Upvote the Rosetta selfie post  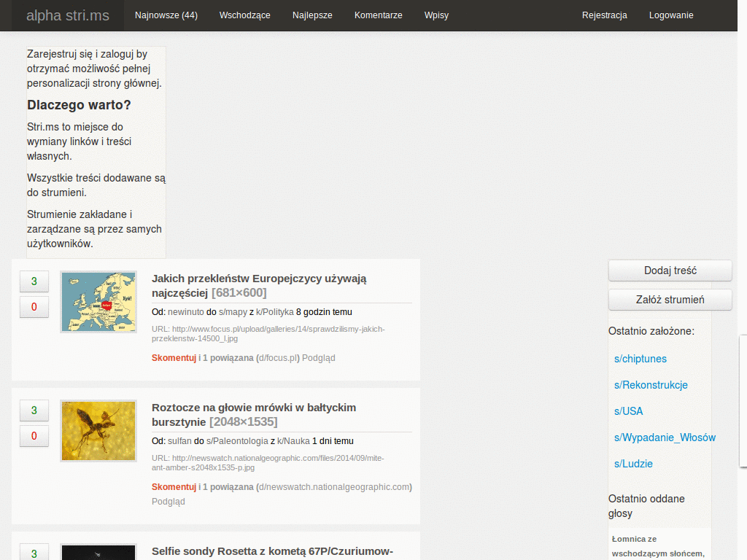pos(34,552)
